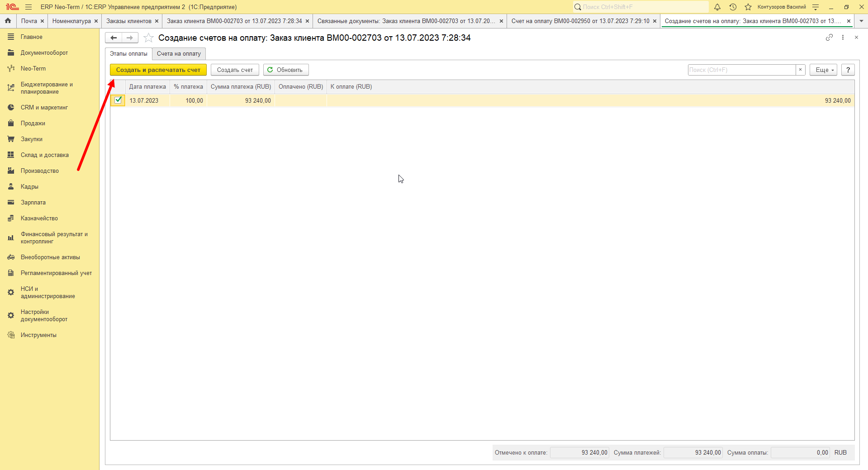The image size is (868, 470).
Task: Switch to Номенклатура window tab
Action: click(x=71, y=21)
